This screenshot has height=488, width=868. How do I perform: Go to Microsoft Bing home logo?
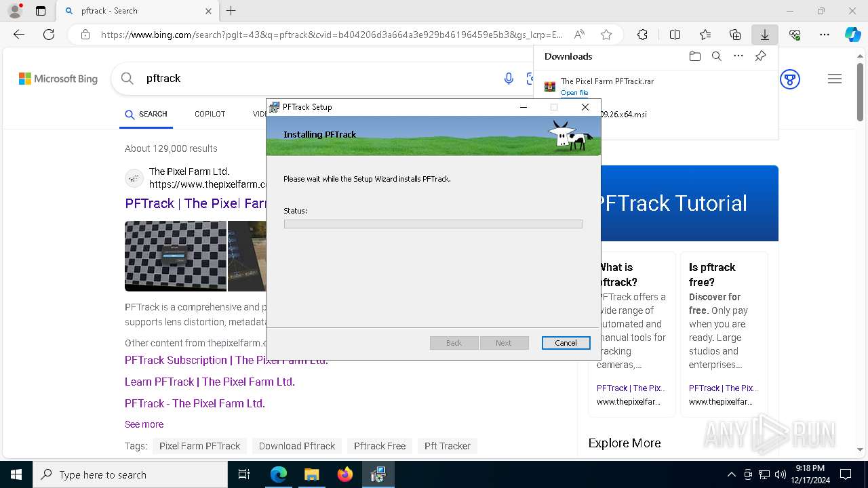point(58,79)
